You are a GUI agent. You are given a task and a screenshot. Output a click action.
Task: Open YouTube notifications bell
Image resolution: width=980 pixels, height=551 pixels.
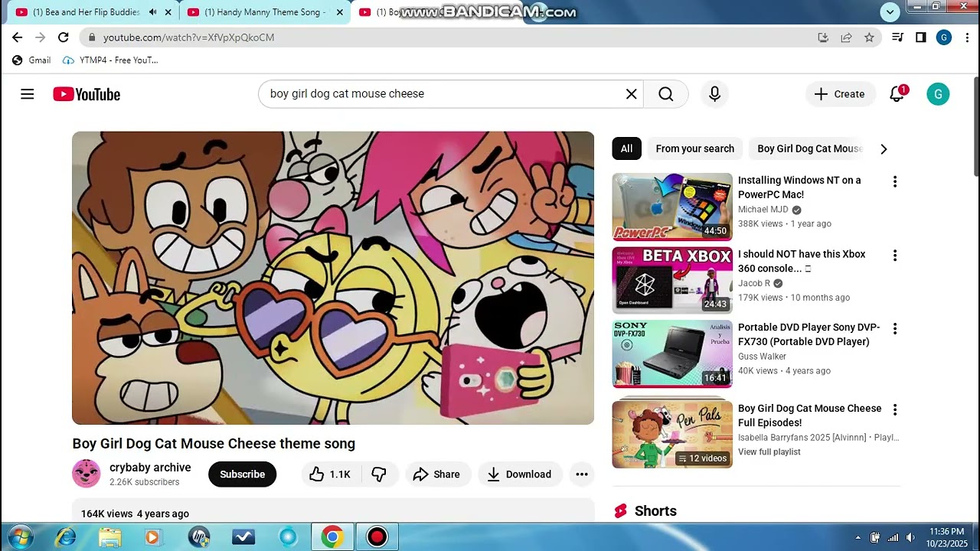click(897, 93)
